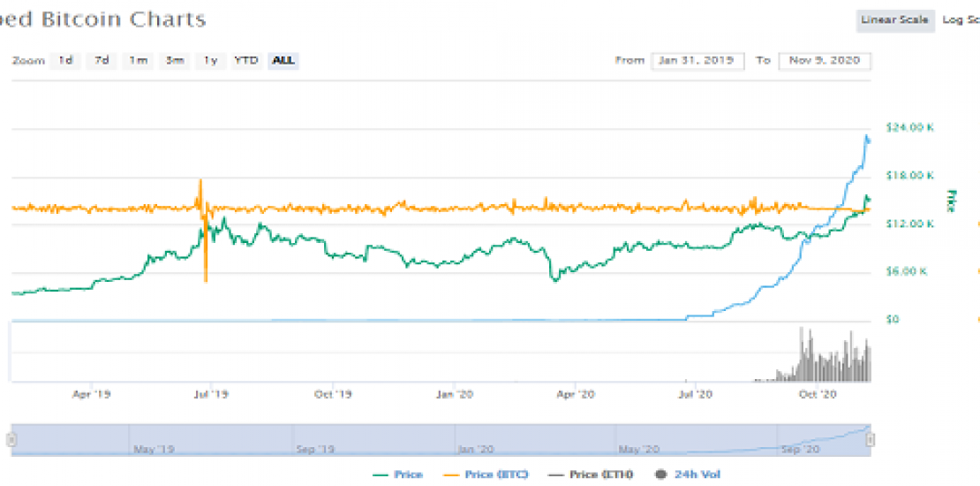Click the navigator at Jan '20
The image size is (980, 486).
[475, 440]
